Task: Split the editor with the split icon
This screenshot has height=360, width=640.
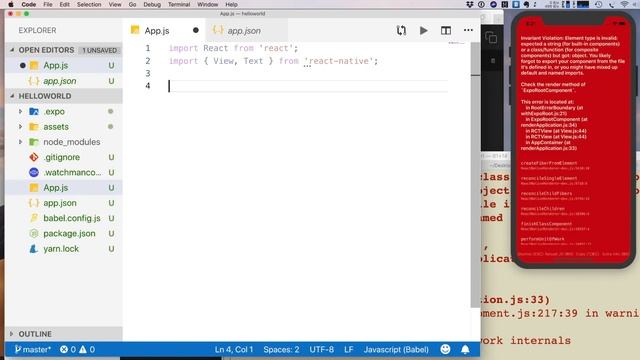Action: (446, 31)
